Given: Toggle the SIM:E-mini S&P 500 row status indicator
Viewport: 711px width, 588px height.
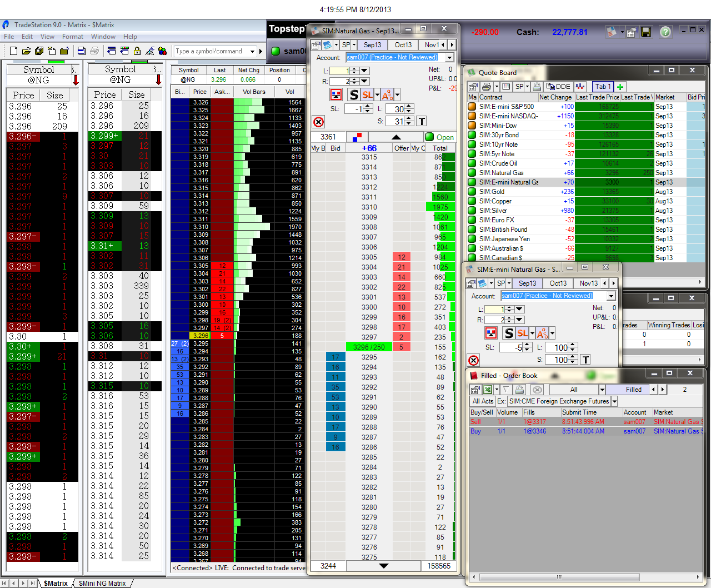Looking at the screenshot, I should (x=472, y=107).
